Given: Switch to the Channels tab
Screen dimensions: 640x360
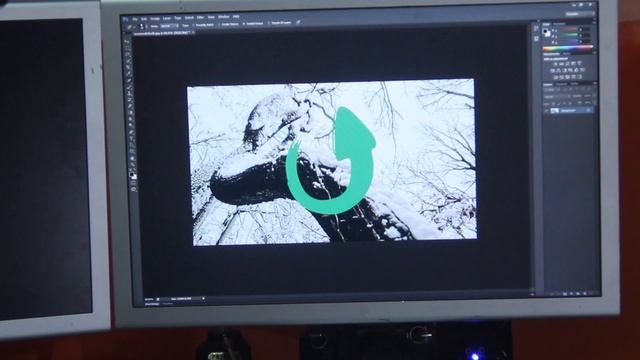Looking at the screenshot, I should [x=562, y=84].
